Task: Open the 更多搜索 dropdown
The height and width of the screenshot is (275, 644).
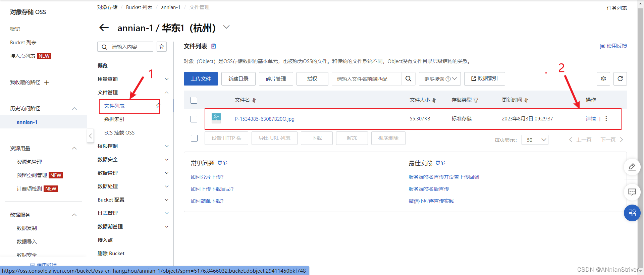Action: 440,79
